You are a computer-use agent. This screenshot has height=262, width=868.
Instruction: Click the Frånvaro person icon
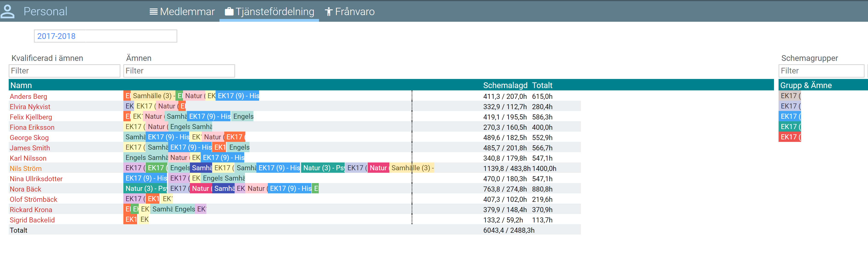pyautogui.click(x=329, y=12)
